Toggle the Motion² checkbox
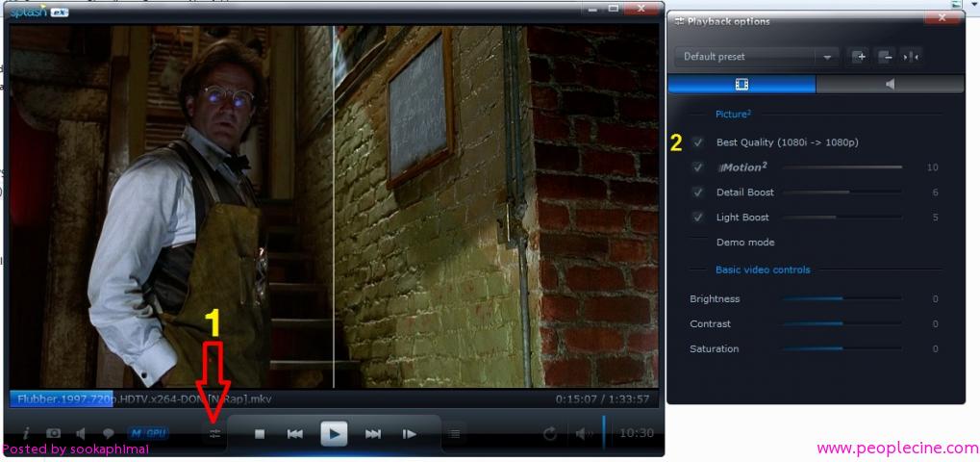The width and height of the screenshot is (980, 462). (x=698, y=167)
